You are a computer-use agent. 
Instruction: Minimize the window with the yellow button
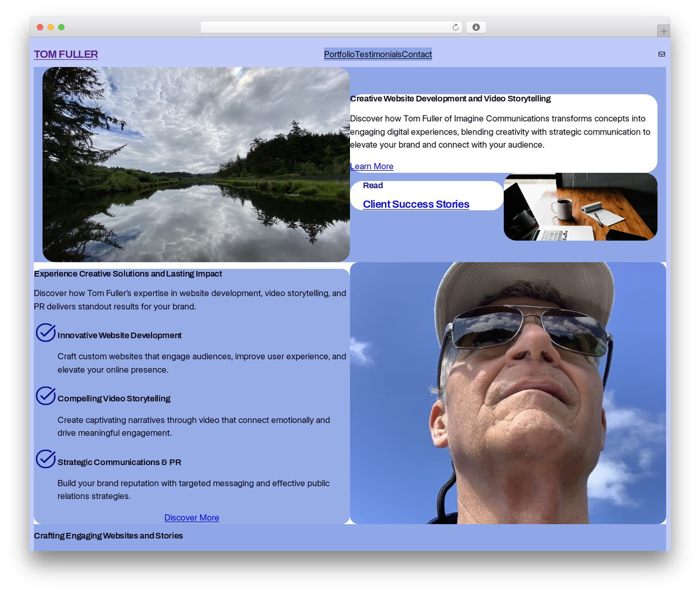pos(51,27)
